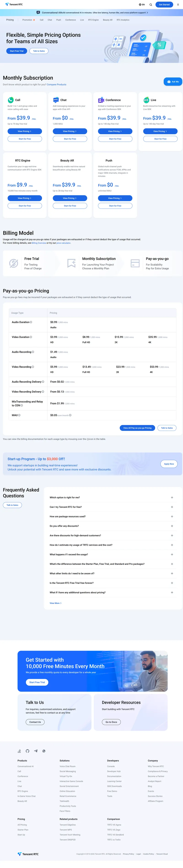Click info icon next to MAU label
The width and height of the screenshot is (183, 868).
pos(19,415)
